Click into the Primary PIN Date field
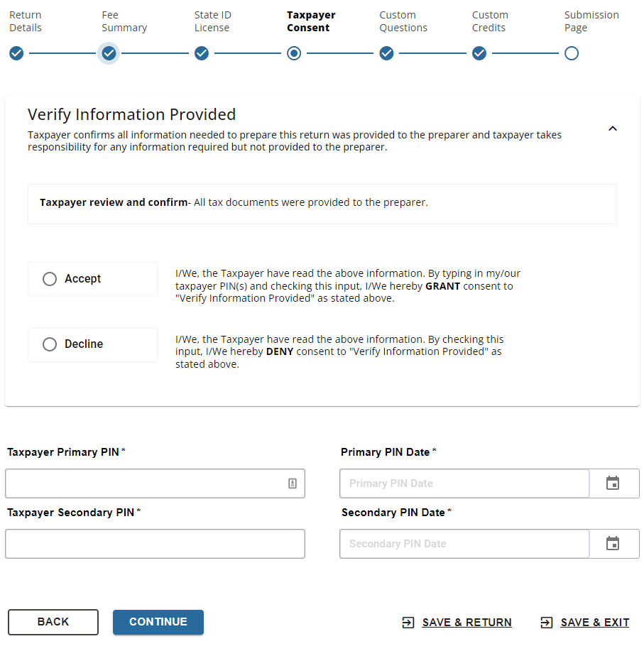This screenshot has width=644, height=651. pyautogui.click(x=464, y=483)
